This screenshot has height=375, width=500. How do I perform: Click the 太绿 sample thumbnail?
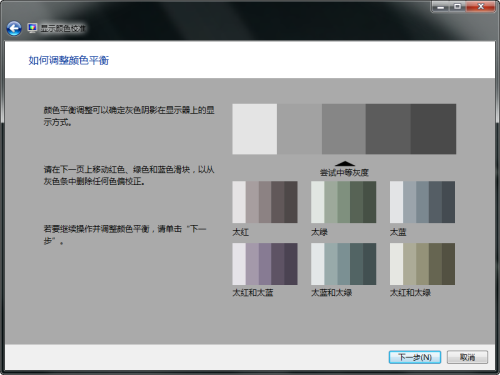(343, 202)
